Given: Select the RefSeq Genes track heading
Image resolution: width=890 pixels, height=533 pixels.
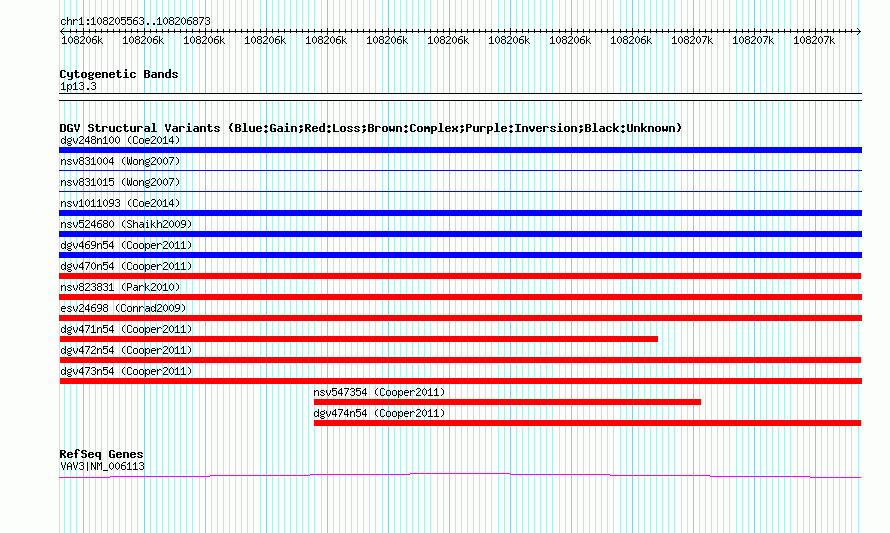Looking at the screenshot, I should pyautogui.click(x=101, y=454).
